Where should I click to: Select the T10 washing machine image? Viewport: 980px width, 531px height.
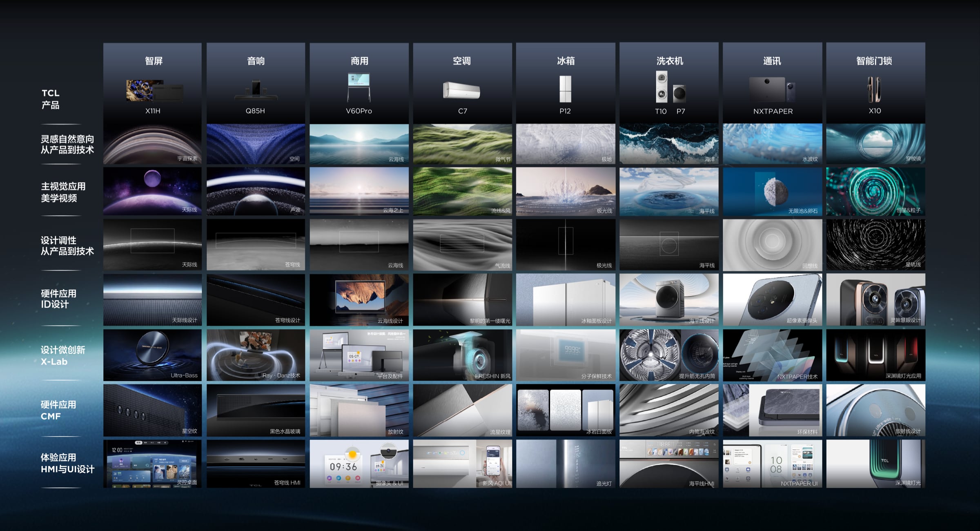click(661, 87)
